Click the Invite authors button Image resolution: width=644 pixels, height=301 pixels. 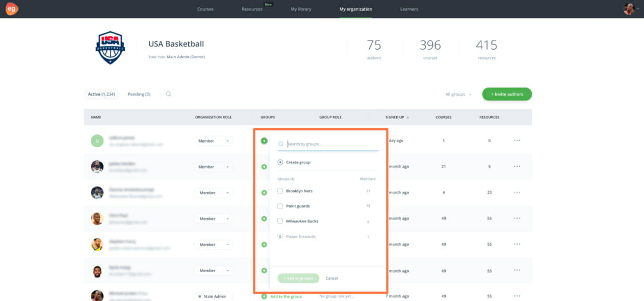pos(507,94)
